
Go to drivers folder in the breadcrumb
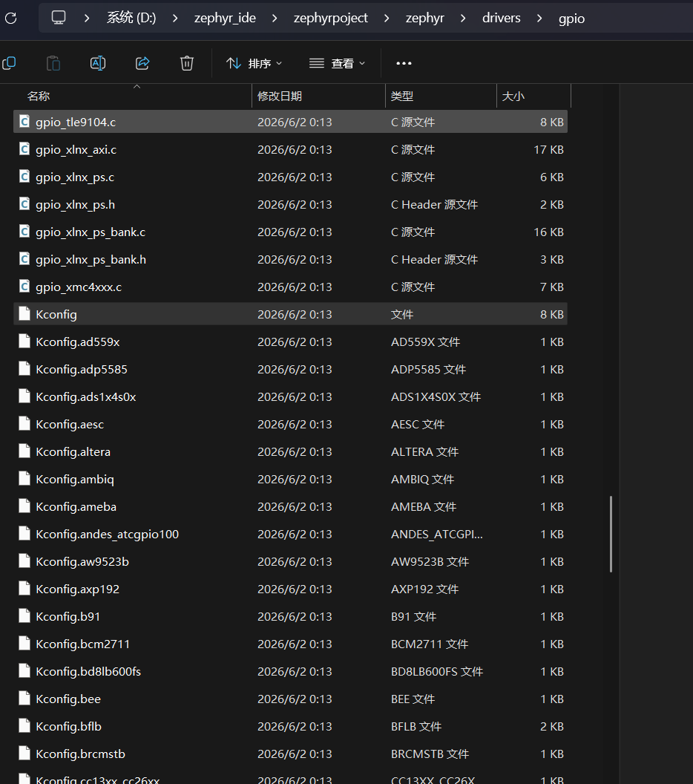[x=501, y=18]
